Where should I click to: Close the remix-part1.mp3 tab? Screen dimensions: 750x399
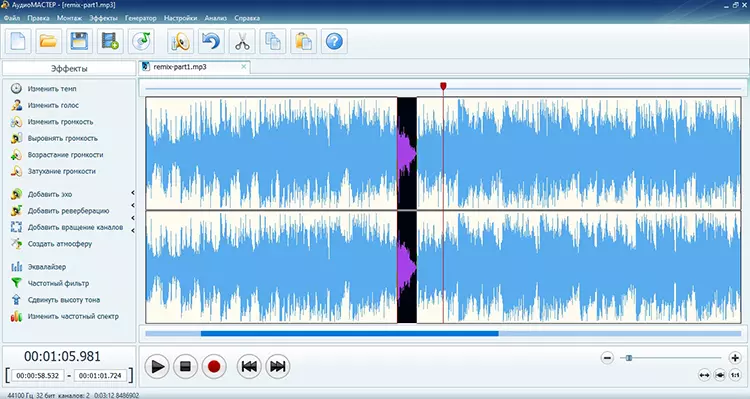click(x=243, y=67)
